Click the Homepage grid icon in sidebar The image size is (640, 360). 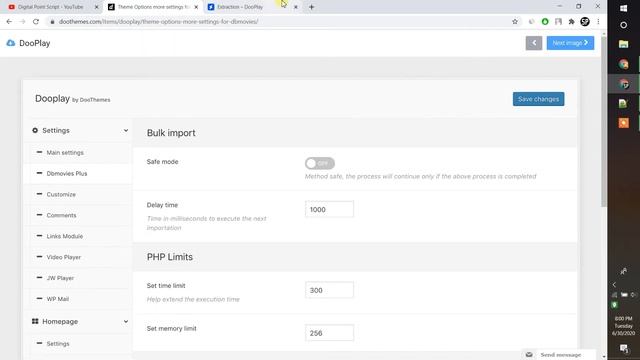point(35,321)
